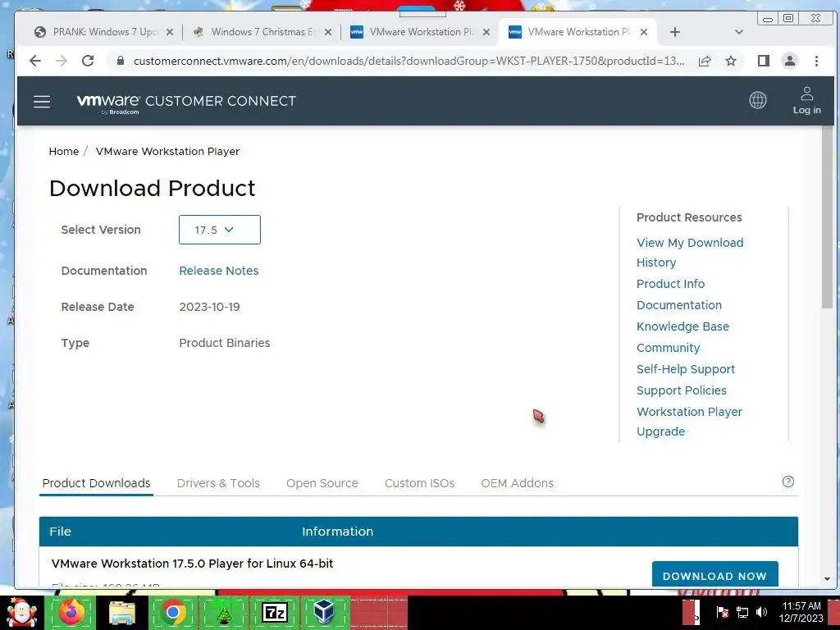The width and height of the screenshot is (840, 630).
Task: Open Self-Help Support link
Action: (686, 370)
